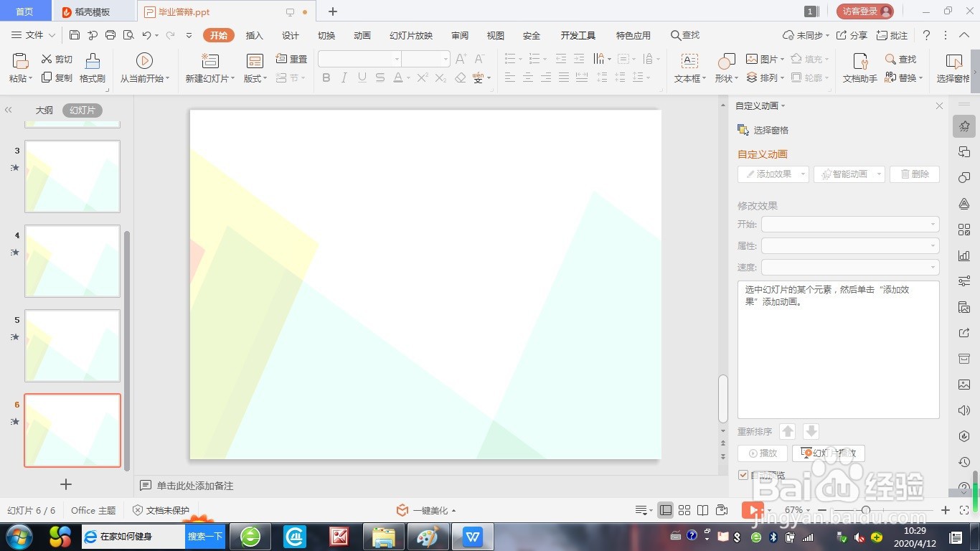This screenshot has width=980, height=551.
Task: Click Increase Font Size icon
Action: 461,59
